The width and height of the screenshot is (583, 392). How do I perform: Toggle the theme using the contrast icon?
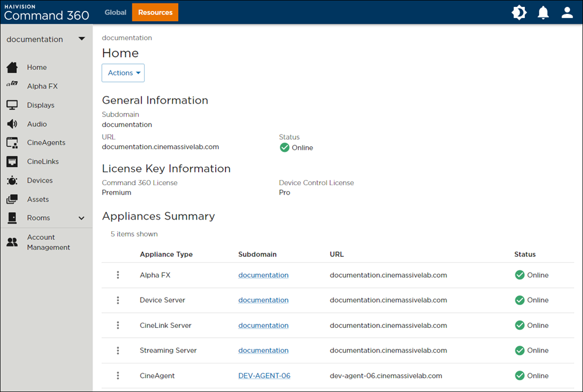tap(519, 12)
